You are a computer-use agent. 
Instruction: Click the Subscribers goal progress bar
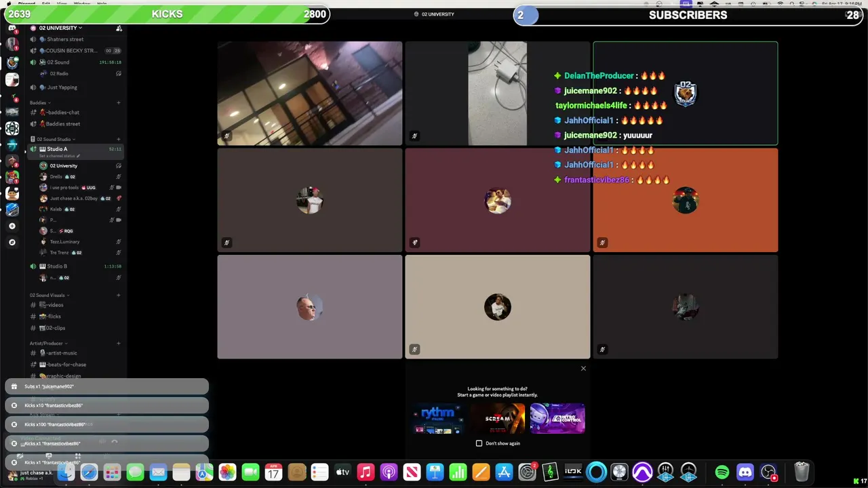(688, 15)
